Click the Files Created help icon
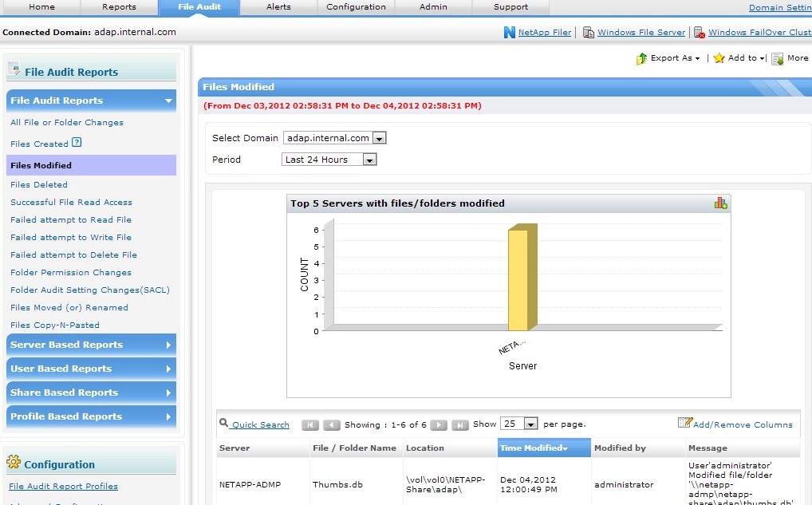This screenshot has height=505, width=812. point(77,143)
